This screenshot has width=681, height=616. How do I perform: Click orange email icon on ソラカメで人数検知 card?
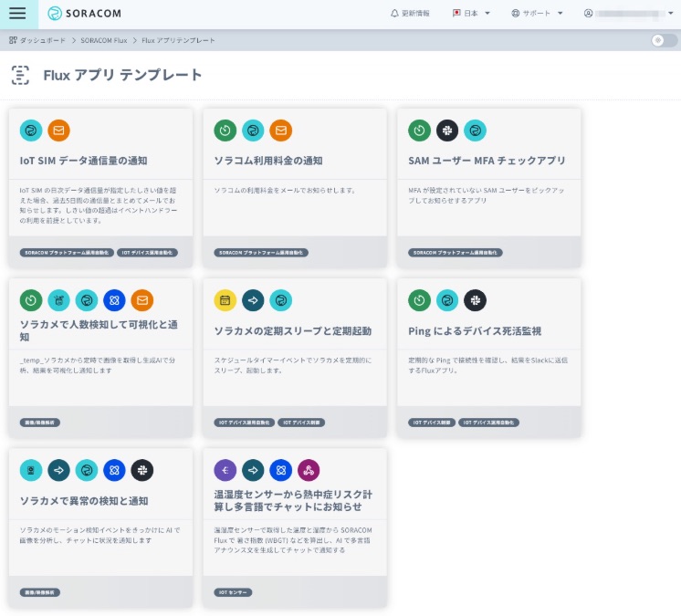(x=142, y=300)
